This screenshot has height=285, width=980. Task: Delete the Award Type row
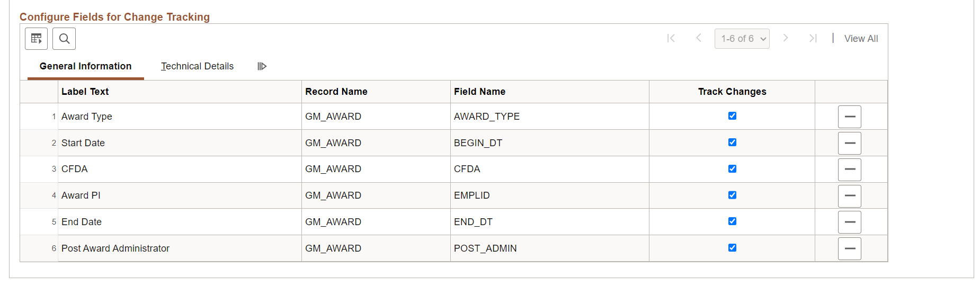849,117
